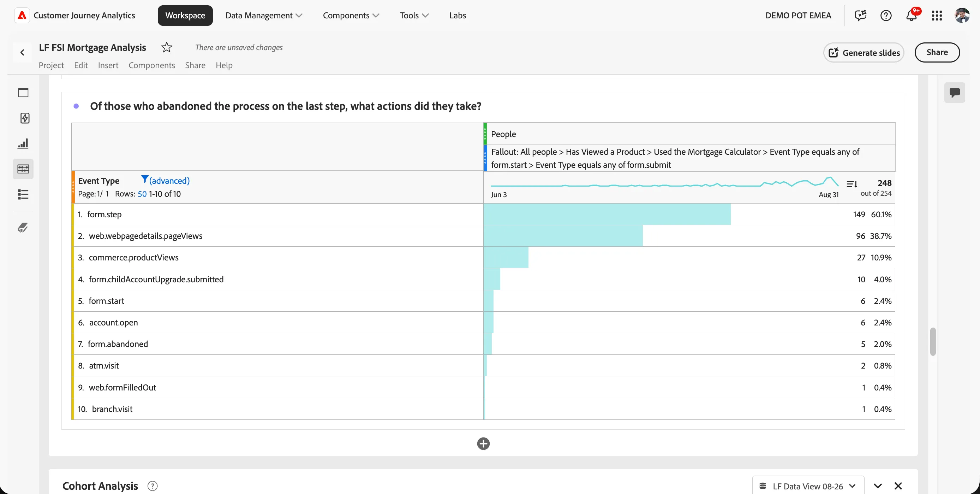Screen dimensions: 980x494
Task: Switch to the Workspace tab
Action: point(185,15)
